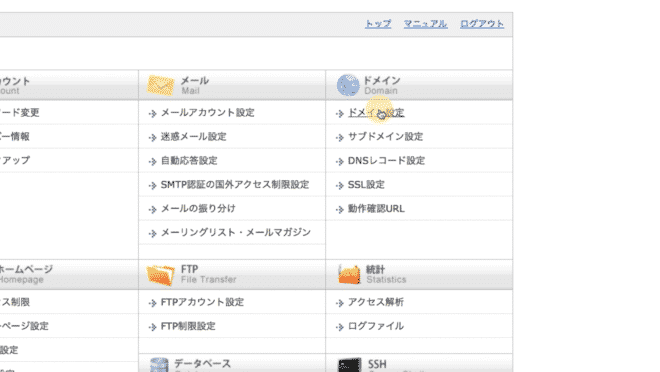Viewport: 660px width, 372px height.
Task: Click arrow bullet beside アクセス解析
Action: pos(340,303)
